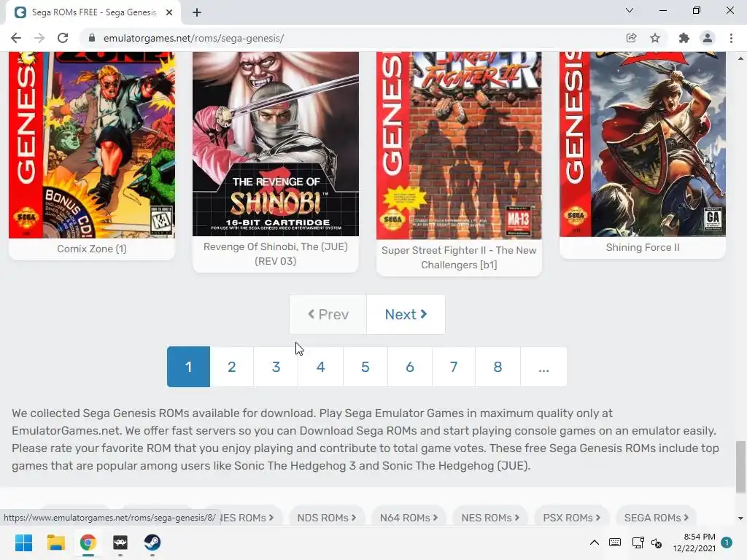The height and width of the screenshot is (560, 747).
Task: Open the notification badge icon
Action: pyautogui.click(x=727, y=542)
